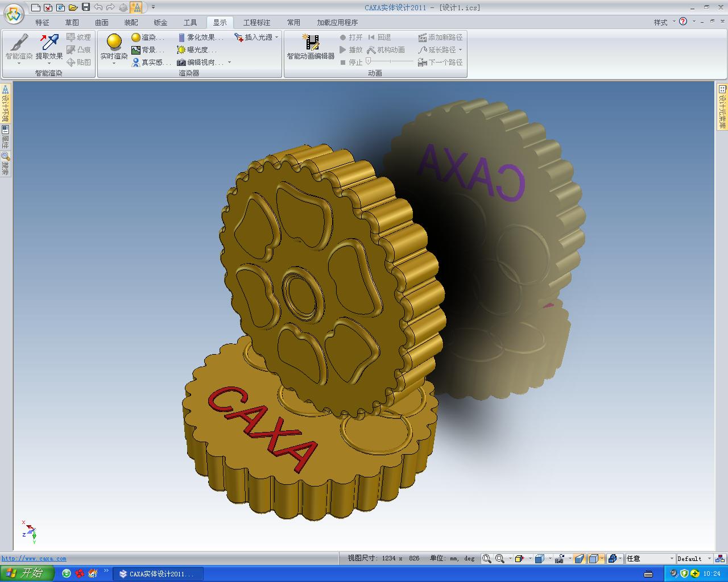
Task: Click the open folder icon in quick access
Action: (73, 7)
